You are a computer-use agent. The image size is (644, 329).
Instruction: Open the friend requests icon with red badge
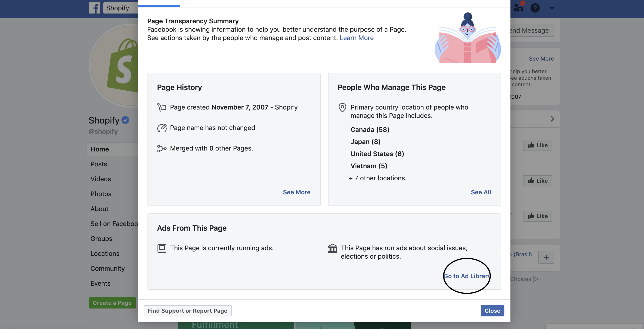coord(519,7)
